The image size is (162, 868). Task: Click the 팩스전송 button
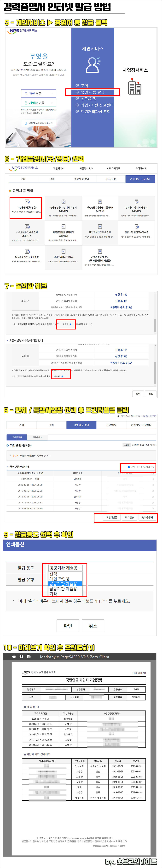pyautogui.click(x=130, y=517)
